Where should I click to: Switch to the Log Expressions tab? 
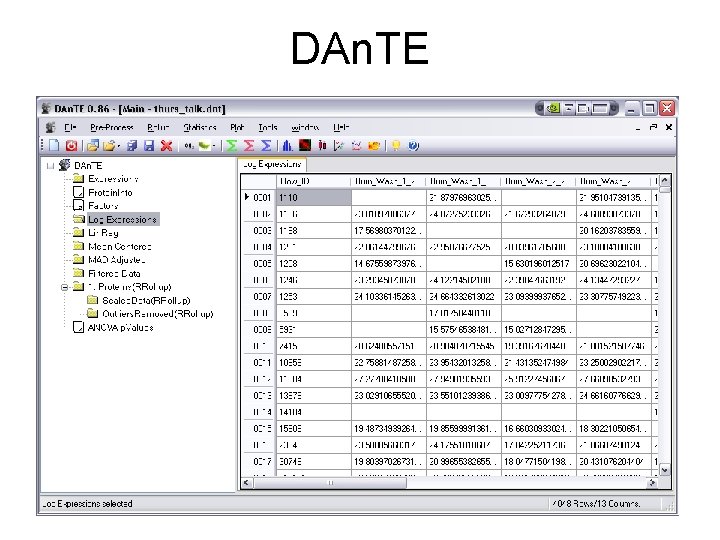[272, 164]
